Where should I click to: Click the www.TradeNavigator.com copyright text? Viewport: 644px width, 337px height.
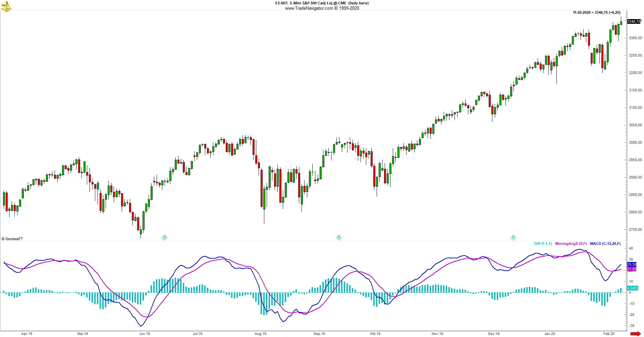pyautogui.click(x=322, y=8)
